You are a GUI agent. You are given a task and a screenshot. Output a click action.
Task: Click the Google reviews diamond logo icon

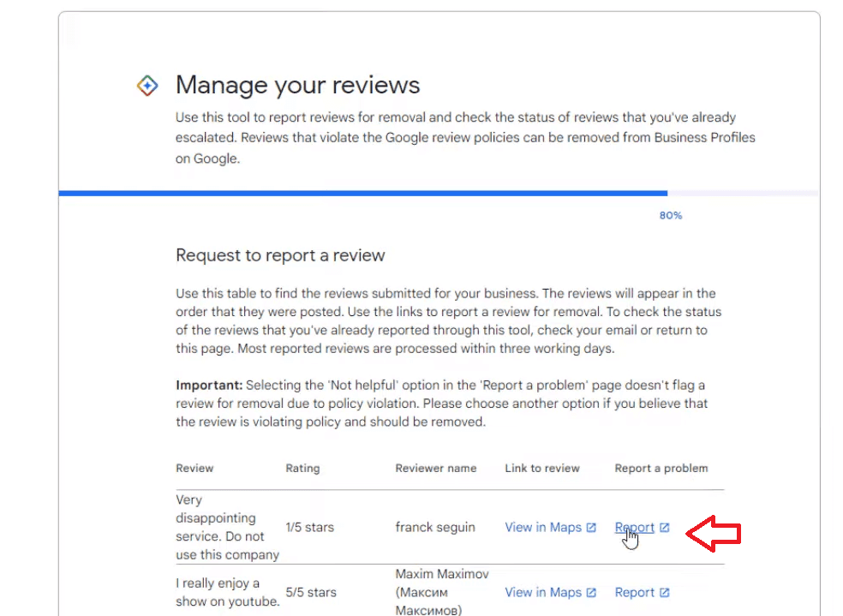[147, 85]
